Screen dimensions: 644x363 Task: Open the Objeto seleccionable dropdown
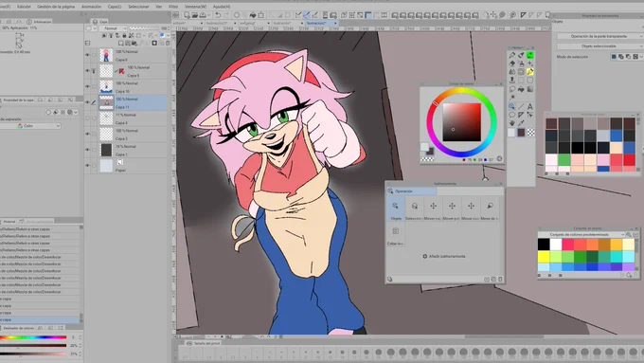(x=599, y=46)
